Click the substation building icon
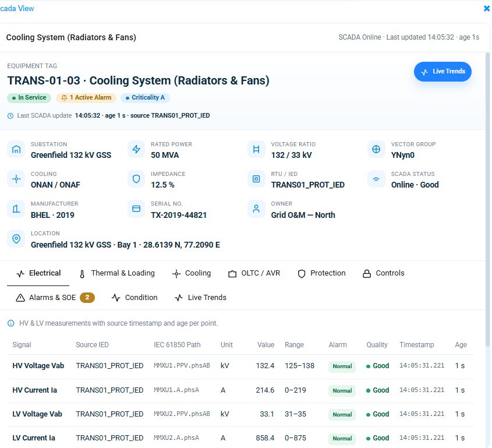Image resolution: width=492 pixels, height=448 pixels. click(x=16, y=150)
